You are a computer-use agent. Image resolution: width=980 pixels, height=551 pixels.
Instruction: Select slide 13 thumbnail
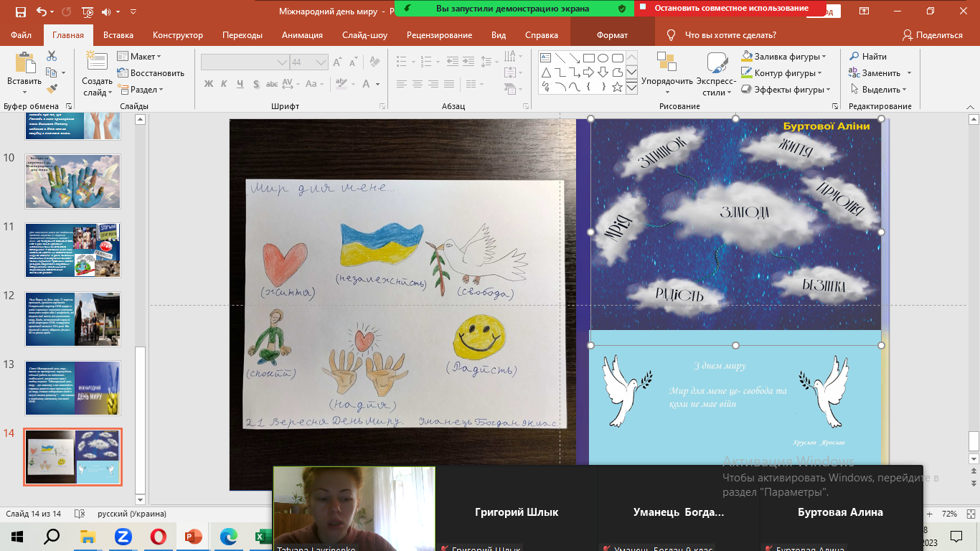click(x=73, y=388)
